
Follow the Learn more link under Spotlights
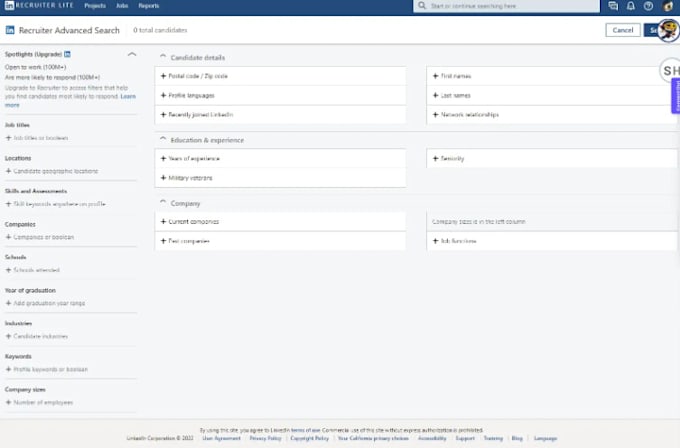(128, 96)
